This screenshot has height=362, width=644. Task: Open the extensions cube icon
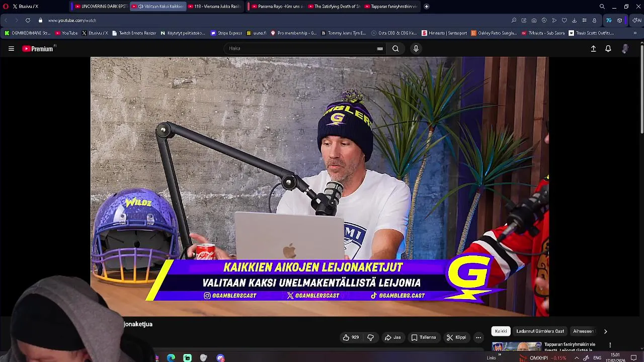click(x=619, y=21)
